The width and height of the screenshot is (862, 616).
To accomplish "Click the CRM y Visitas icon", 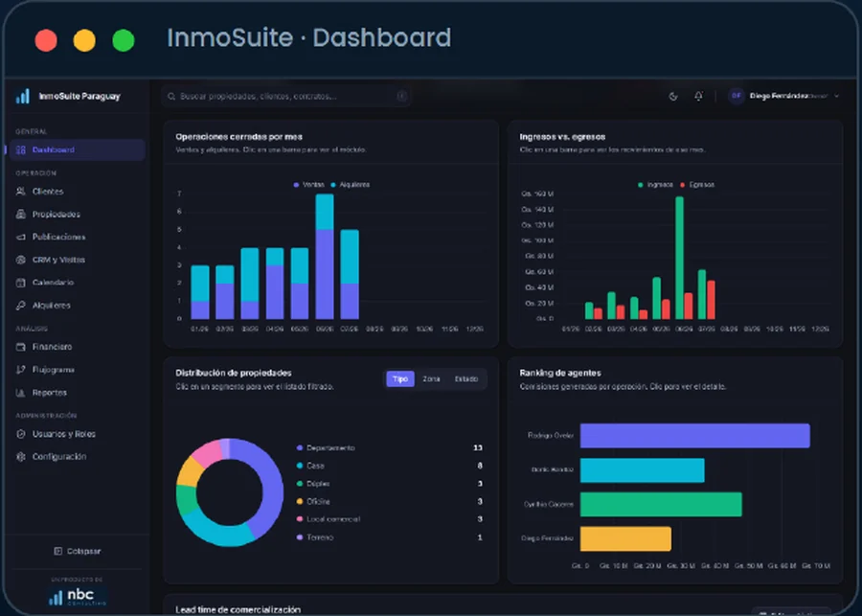I will [x=21, y=260].
